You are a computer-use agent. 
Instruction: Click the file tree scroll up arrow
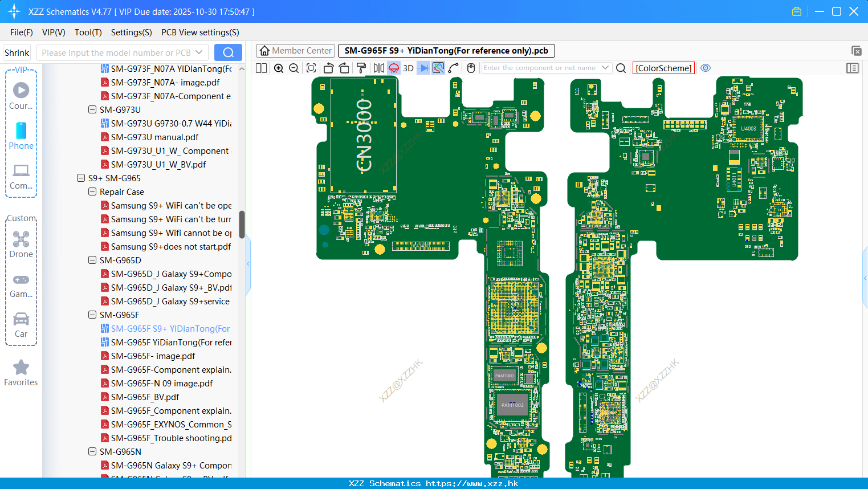[x=242, y=69]
